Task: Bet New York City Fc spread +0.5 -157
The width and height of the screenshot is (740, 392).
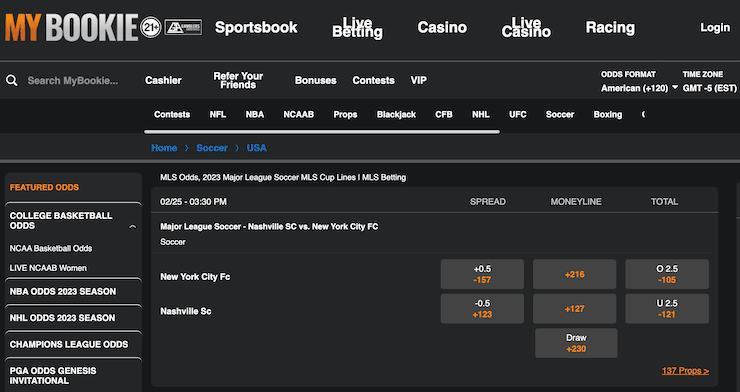Action: (482, 274)
